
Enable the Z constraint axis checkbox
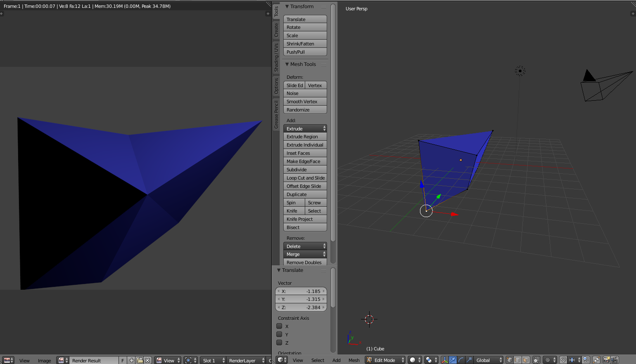(x=280, y=343)
